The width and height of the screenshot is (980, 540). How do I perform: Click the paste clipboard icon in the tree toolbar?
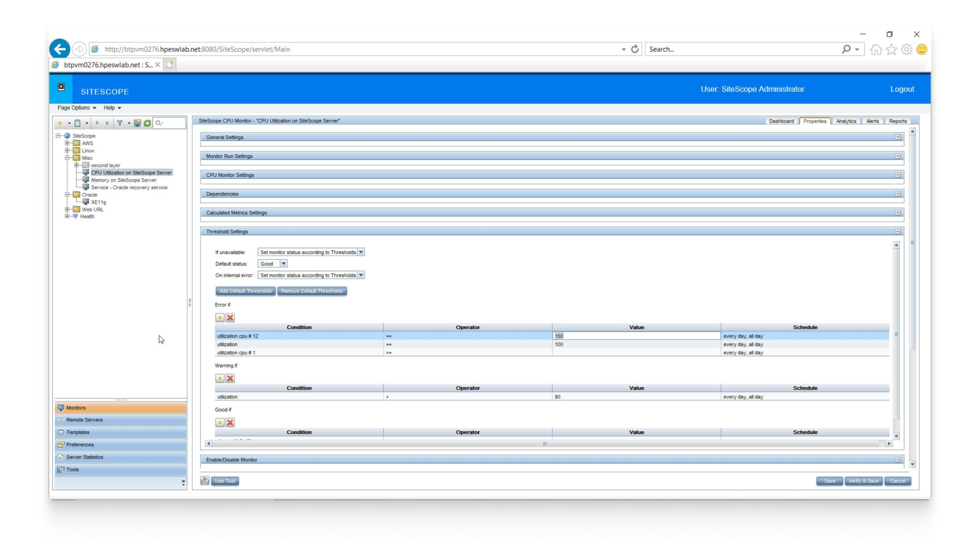tap(78, 123)
